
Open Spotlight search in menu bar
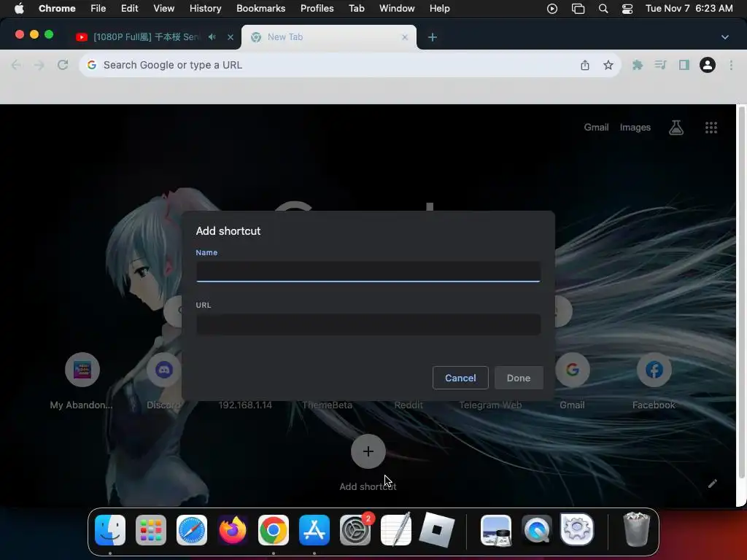[603, 9]
